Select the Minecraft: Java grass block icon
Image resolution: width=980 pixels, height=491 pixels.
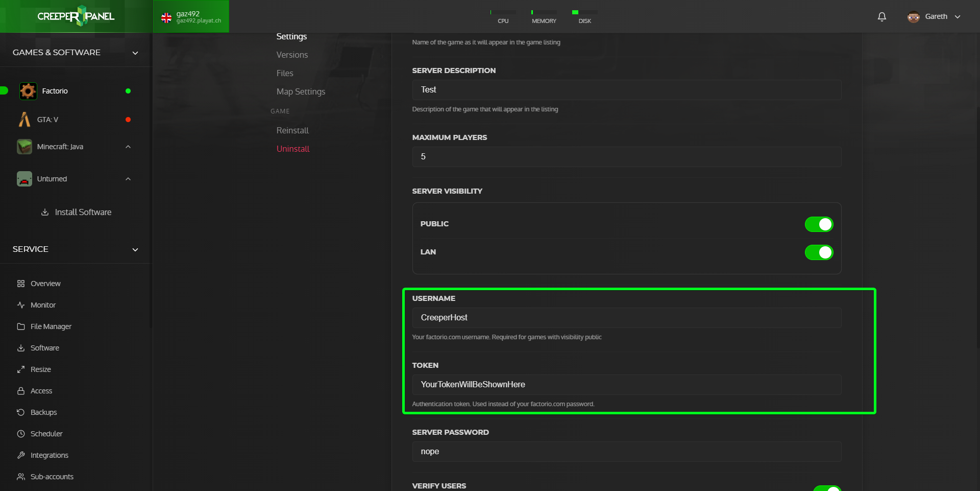(24, 147)
